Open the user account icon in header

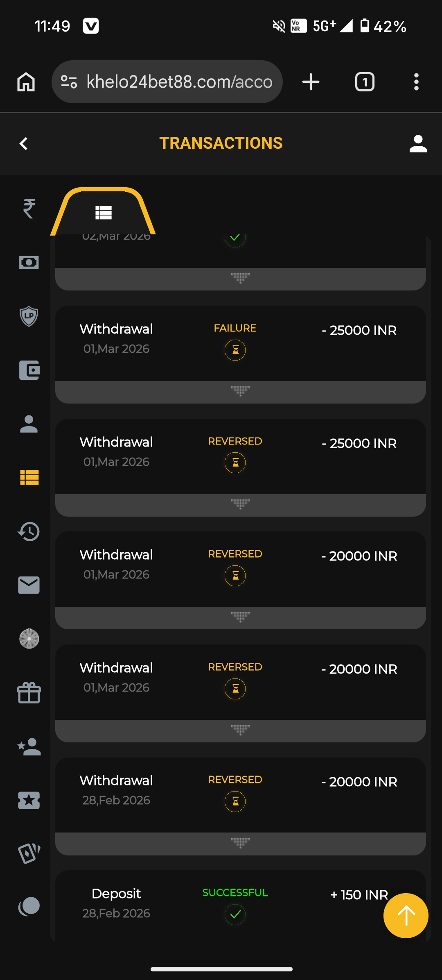click(418, 144)
